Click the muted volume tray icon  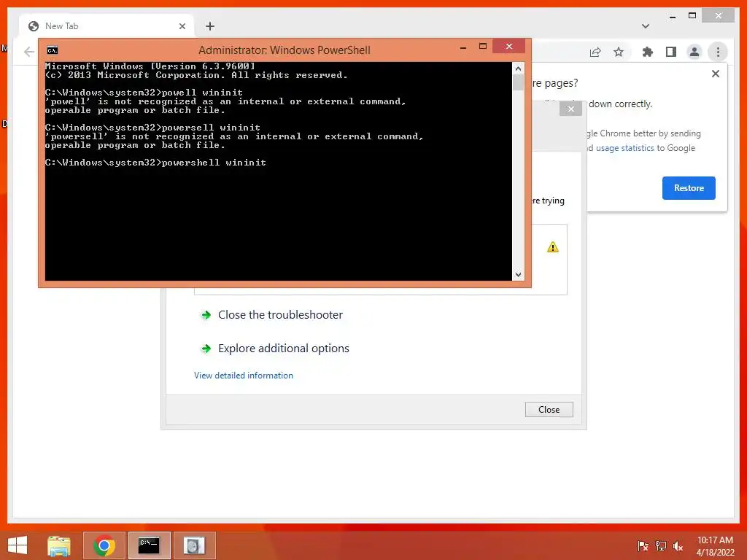coord(678,546)
